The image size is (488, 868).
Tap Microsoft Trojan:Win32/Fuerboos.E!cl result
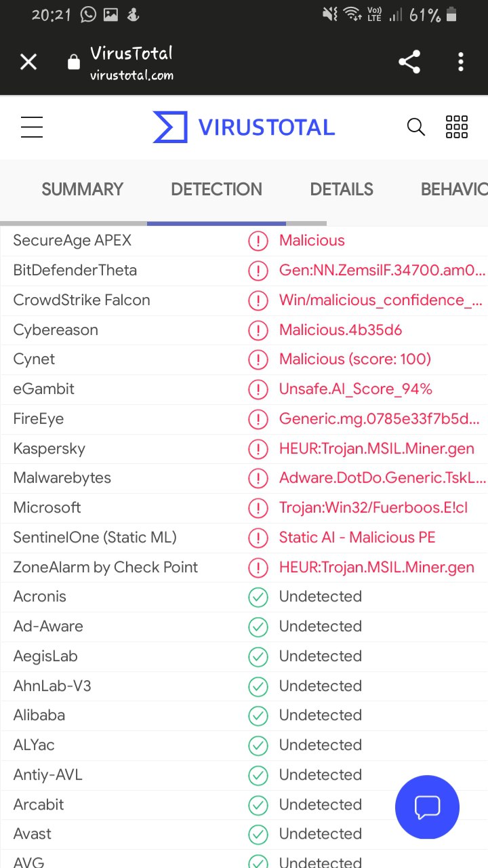(373, 507)
